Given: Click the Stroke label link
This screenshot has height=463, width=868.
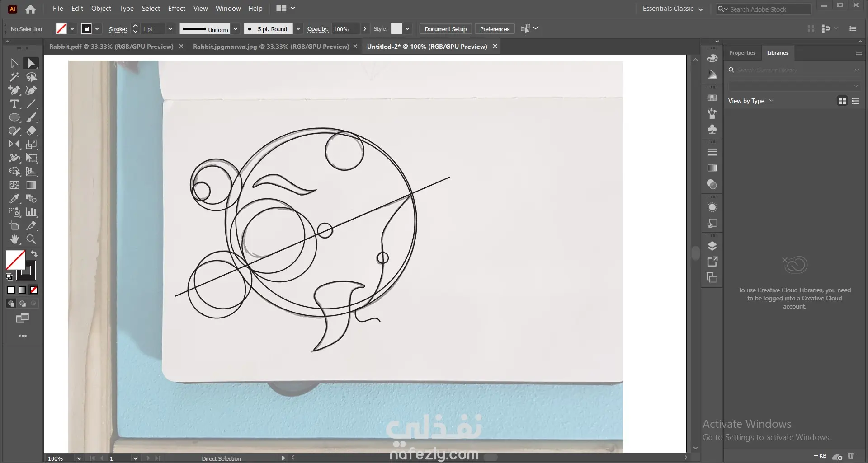Looking at the screenshot, I should pos(118,29).
